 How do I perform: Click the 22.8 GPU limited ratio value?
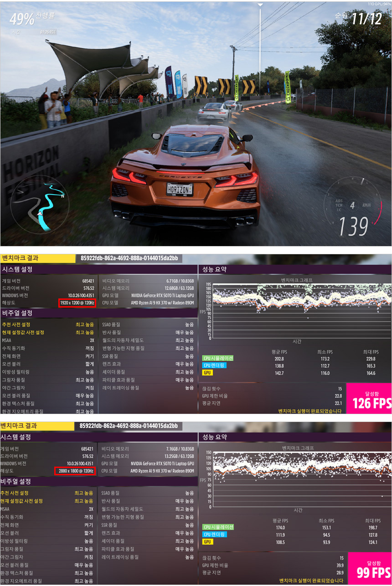(x=338, y=396)
